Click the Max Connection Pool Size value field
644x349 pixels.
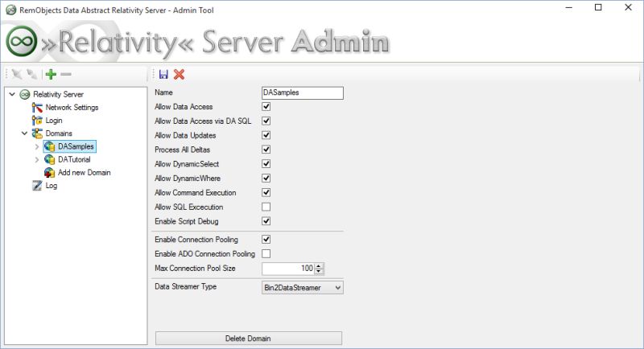288,269
